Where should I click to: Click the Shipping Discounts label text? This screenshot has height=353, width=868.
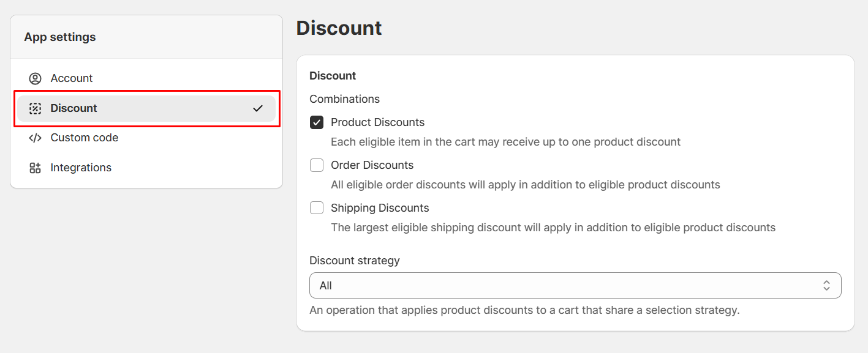pos(380,208)
